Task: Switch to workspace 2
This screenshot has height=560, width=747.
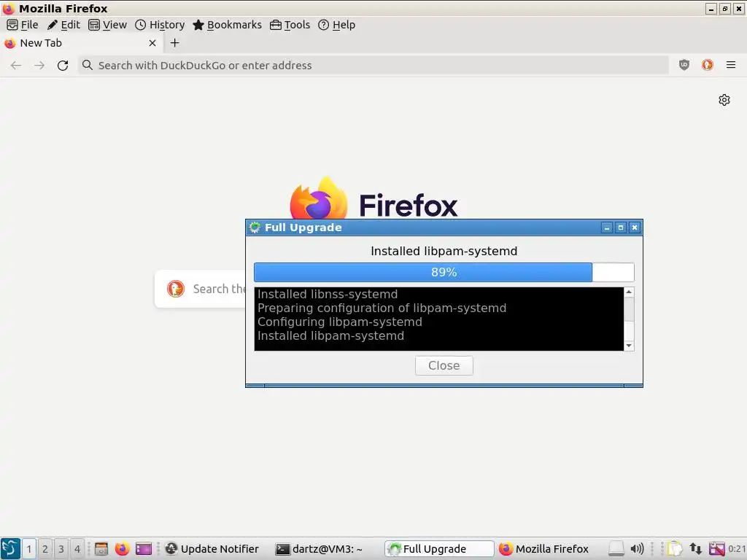Action: [45, 548]
